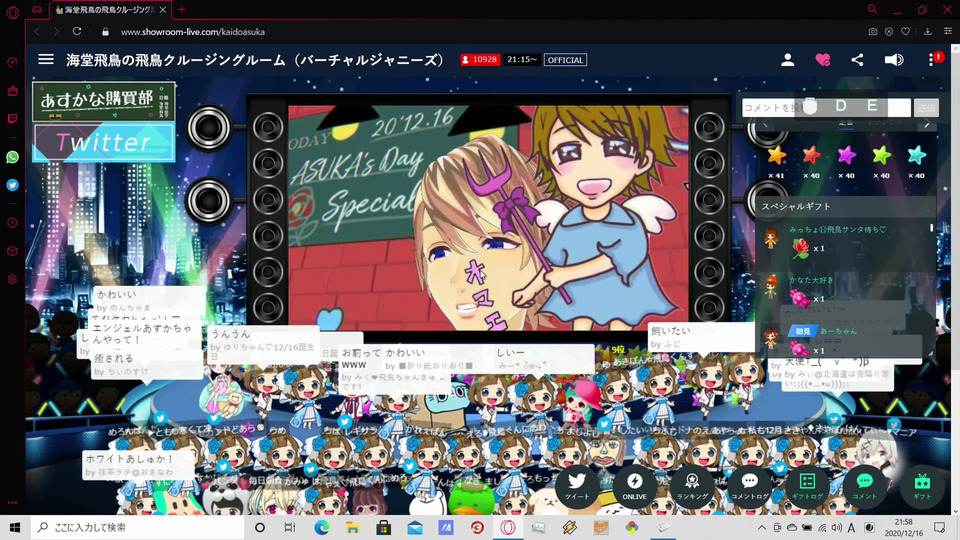Image resolution: width=960 pixels, height=540 pixels.
Task: Reload the page in Opera
Action: click(x=77, y=31)
